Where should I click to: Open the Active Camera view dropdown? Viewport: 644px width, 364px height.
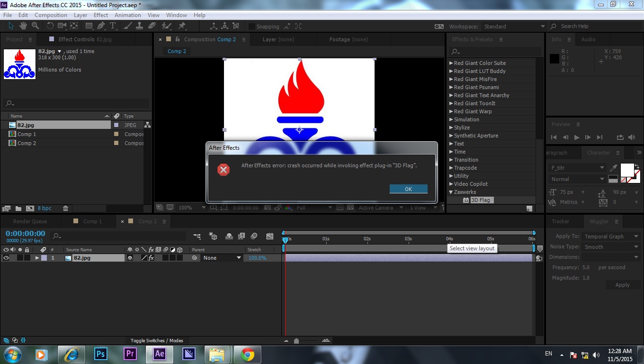pyautogui.click(x=380, y=208)
